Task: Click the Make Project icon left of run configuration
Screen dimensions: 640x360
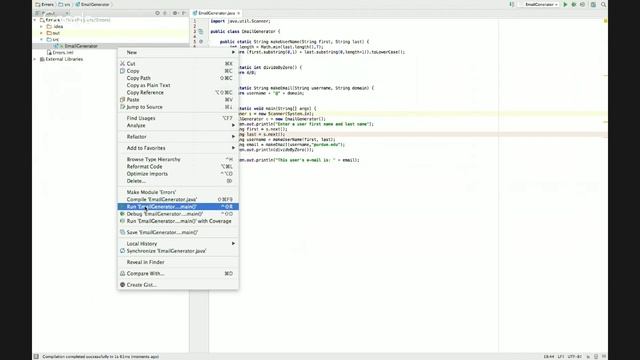Action: tap(511, 4)
